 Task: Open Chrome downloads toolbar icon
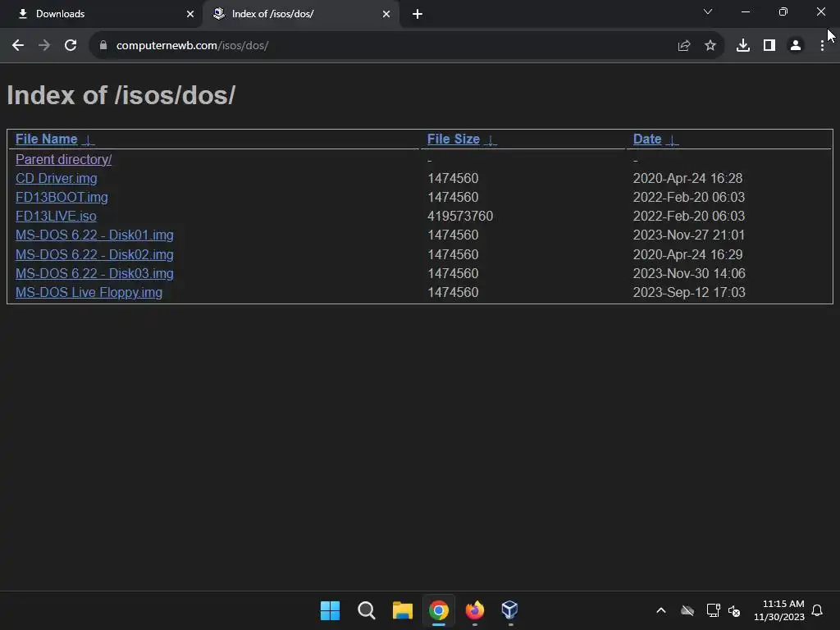coord(743,46)
